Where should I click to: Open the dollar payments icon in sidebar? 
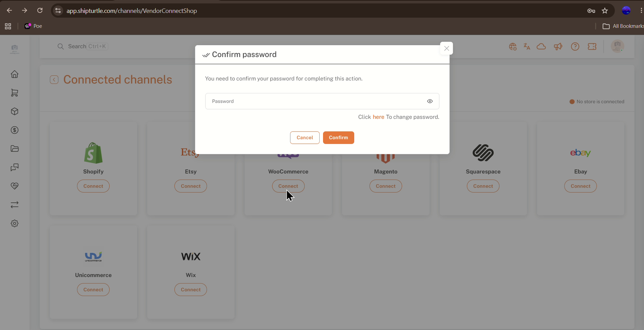[15, 130]
